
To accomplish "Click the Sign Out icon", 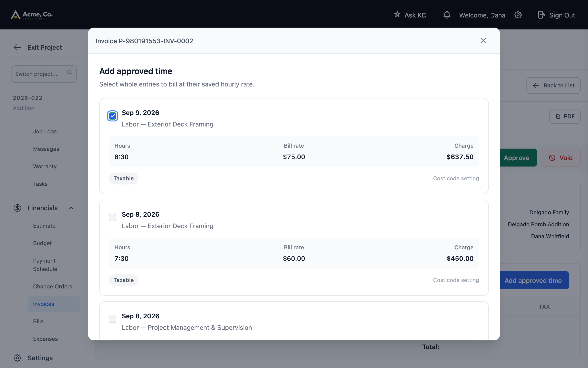I will [541, 15].
